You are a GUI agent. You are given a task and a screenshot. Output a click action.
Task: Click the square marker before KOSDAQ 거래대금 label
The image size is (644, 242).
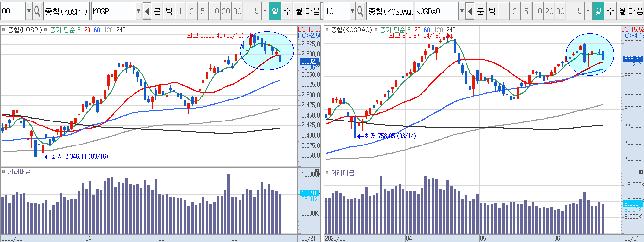point(328,173)
